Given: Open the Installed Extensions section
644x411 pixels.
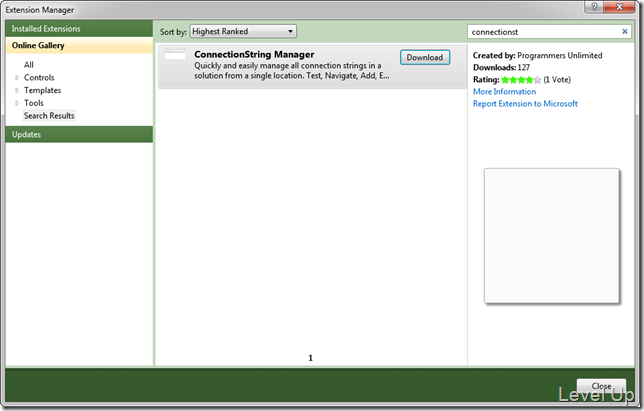Looking at the screenshot, I should [x=79, y=29].
